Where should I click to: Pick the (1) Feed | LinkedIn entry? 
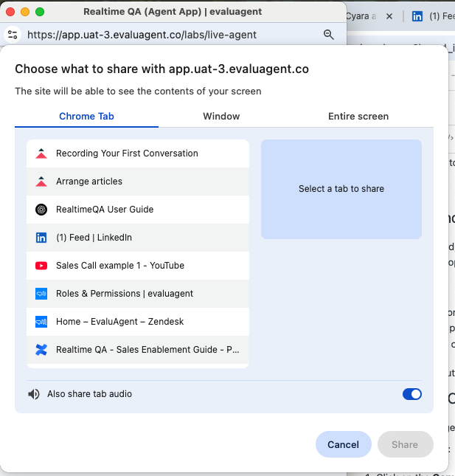click(x=138, y=238)
